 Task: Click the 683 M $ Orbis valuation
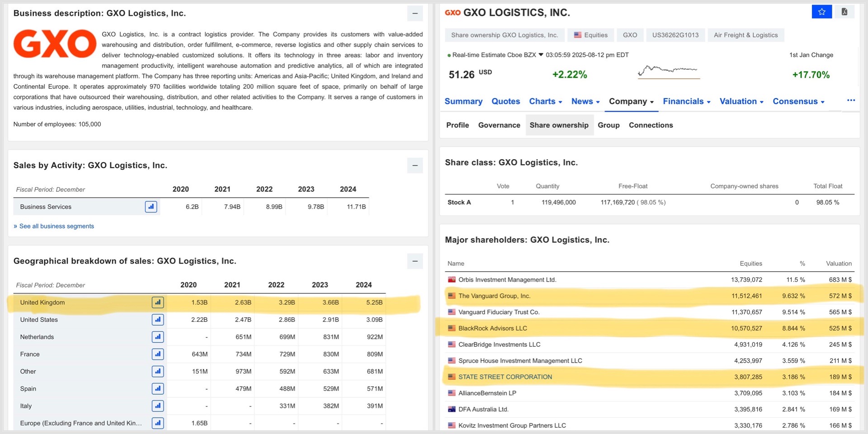tap(840, 280)
